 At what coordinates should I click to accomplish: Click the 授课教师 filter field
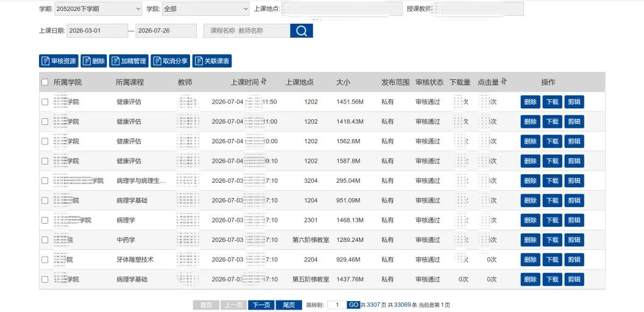pyautogui.click(x=478, y=9)
